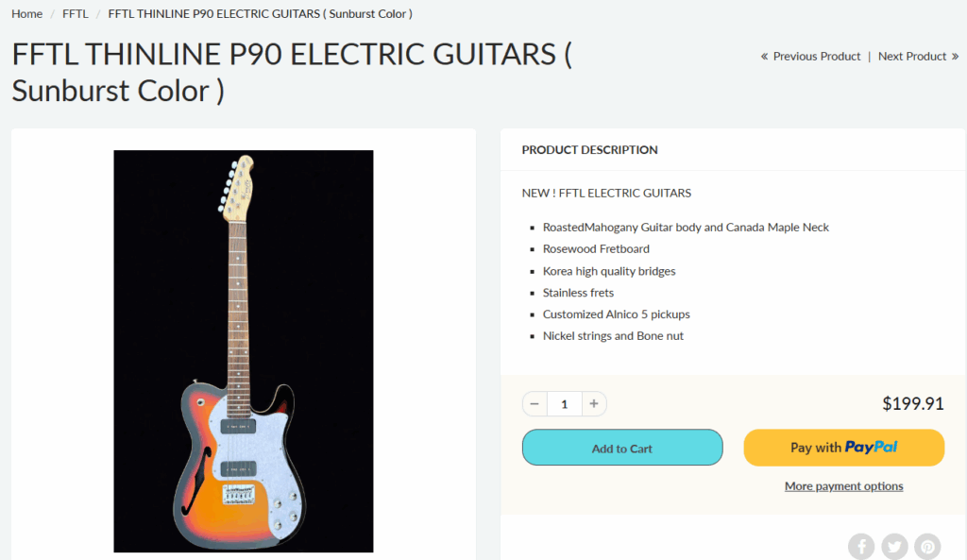This screenshot has height=560, width=967.
Task: Focus the quantity input field
Action: point(565,404)
